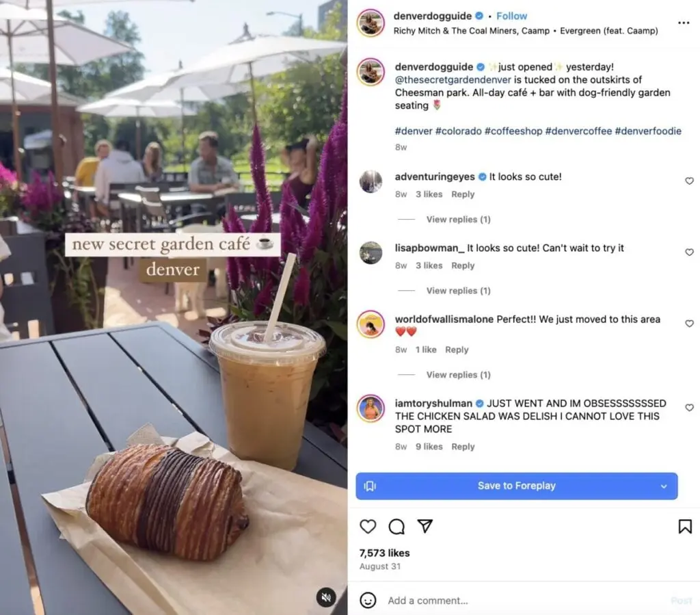700x615 pixels.
Task: Like adventuringeyes' comment heart
Action: (x=689, y=181)
